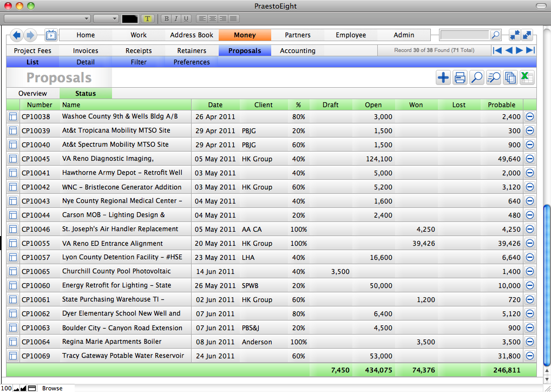Open the Receipts sub-tab
Screen dimensions: 551x392
(x=139, y=51)
